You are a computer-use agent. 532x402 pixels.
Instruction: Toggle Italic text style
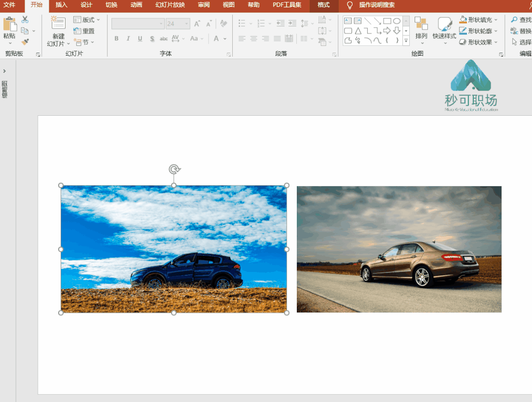coord(128,39)
